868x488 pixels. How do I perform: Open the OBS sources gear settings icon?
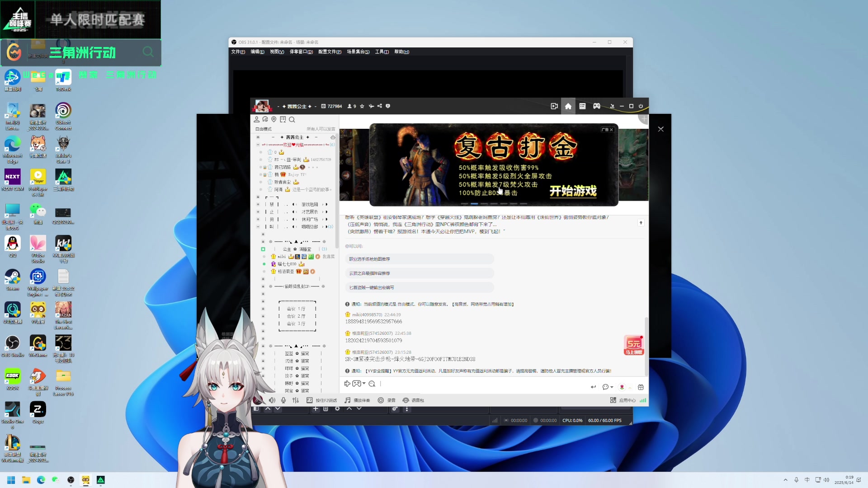click(337, 408)
